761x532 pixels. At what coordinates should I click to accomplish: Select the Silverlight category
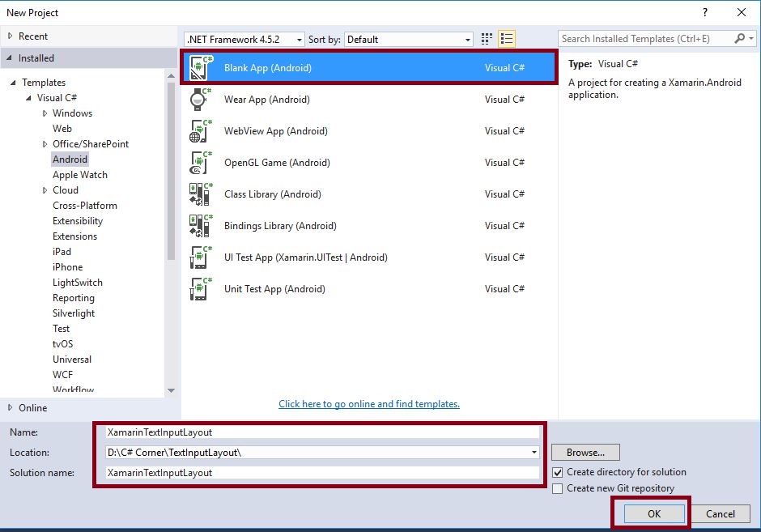[74, 313]
